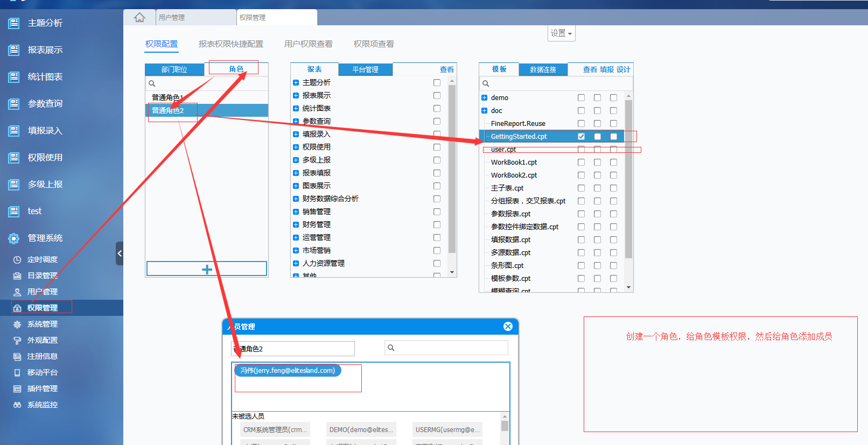Check the demo folder view checkbox
The width and height of the screenshot is (868, 445).
pyautogui.click(x=581, y=97)
